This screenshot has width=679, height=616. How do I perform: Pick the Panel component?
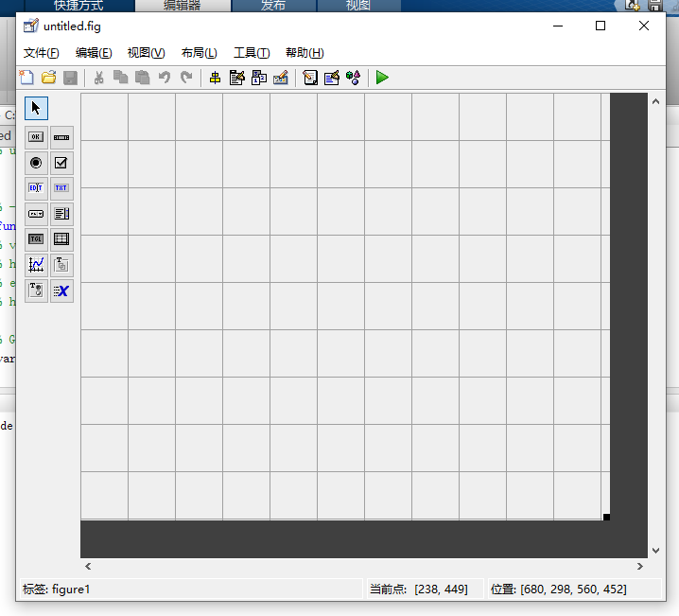pos(61,265)
